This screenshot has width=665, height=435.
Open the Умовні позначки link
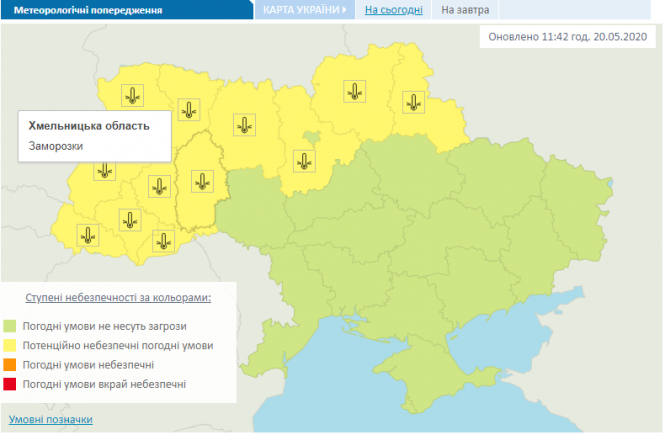pyautogui.click(x=50, y=419)
